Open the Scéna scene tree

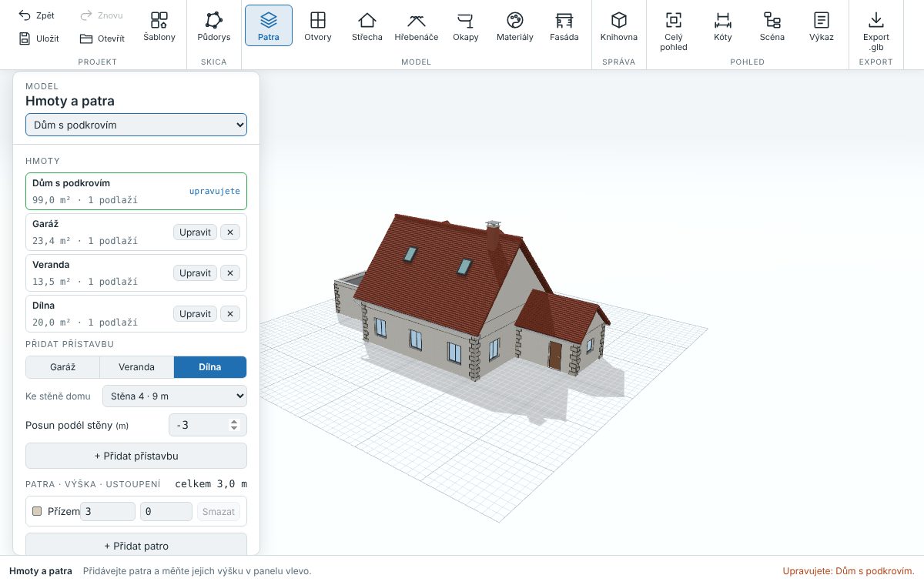(772, 26)
